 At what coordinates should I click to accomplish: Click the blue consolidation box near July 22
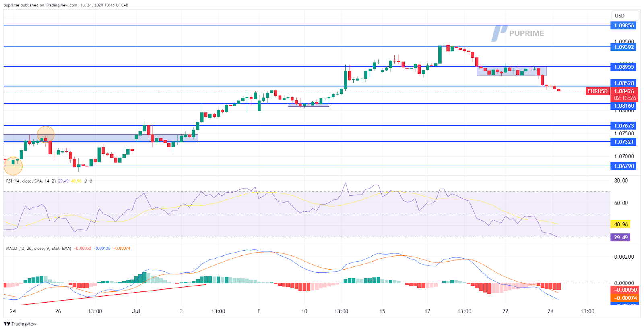point(512,71)
